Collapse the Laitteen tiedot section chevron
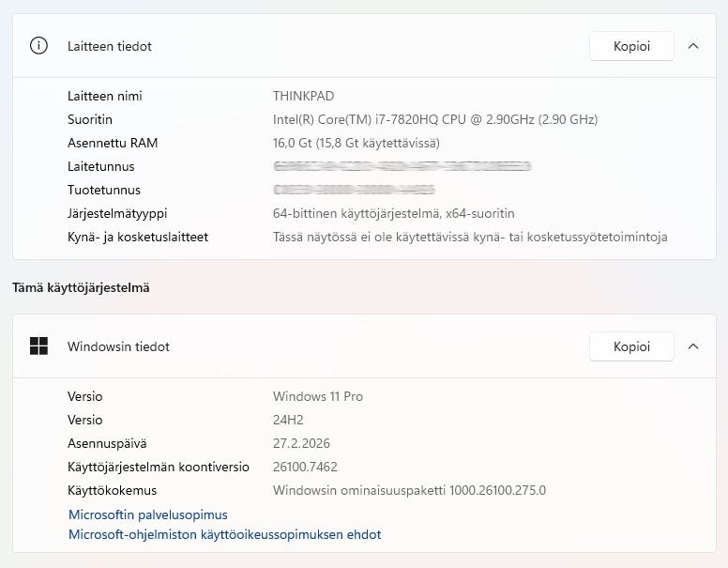This screenshot has height=568, width=728. click(x=693, y=46)
